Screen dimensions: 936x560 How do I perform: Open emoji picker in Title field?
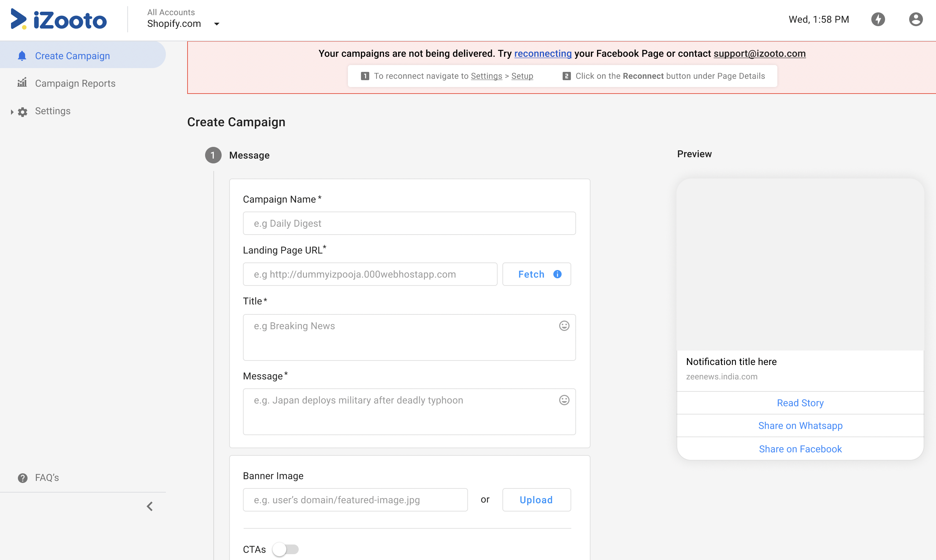click(x=564, y=326)
